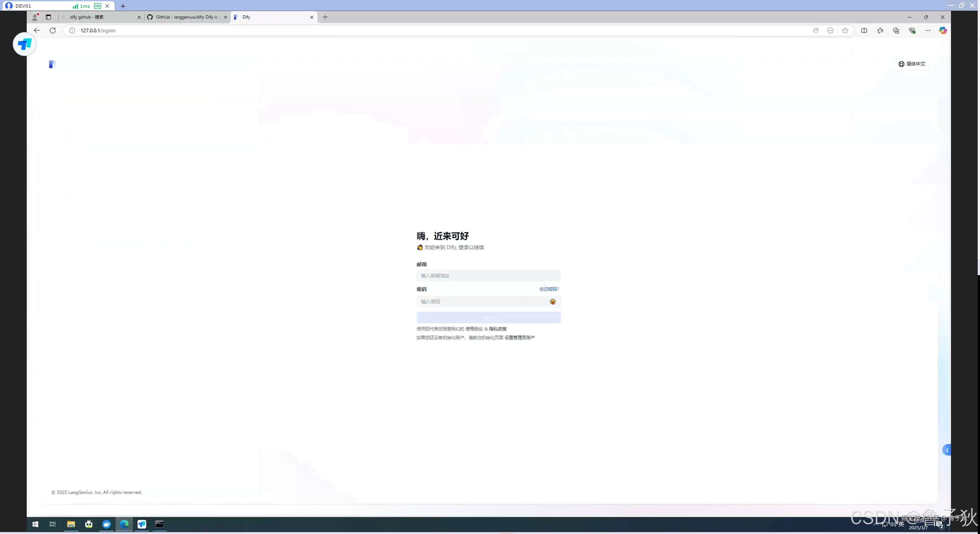Click the back navigation arrow
This screenshot has width=980, height=534.
coord(36,31)
